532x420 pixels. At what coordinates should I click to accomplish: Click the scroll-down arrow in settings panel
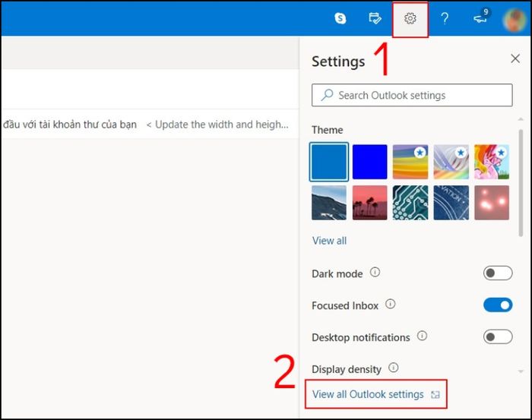tap(521, 371)
